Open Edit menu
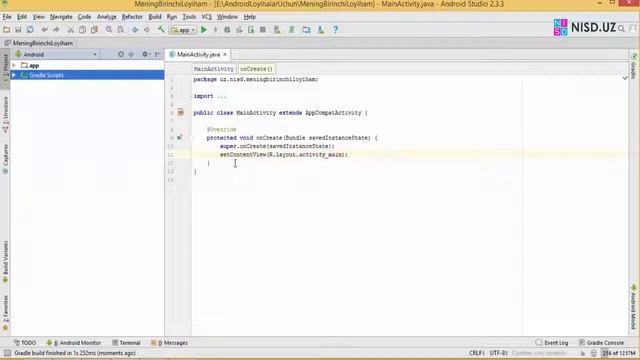Viewport: 640px width, 360px height. [22, 17]
